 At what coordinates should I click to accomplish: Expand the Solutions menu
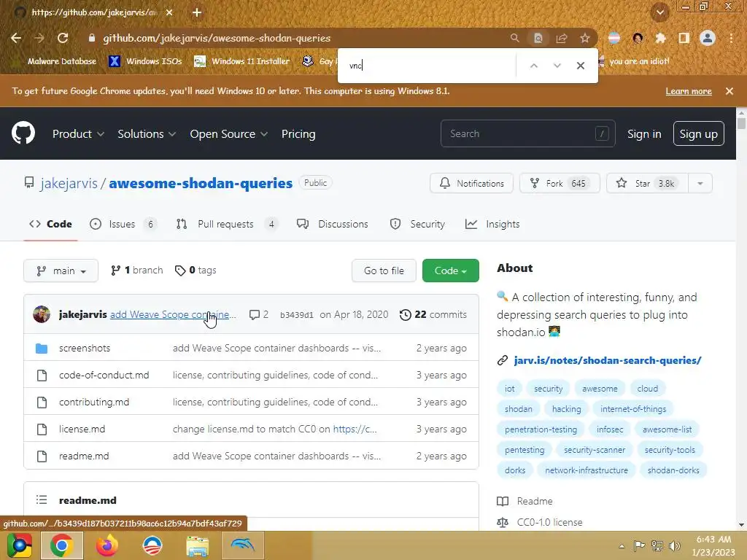147,134
